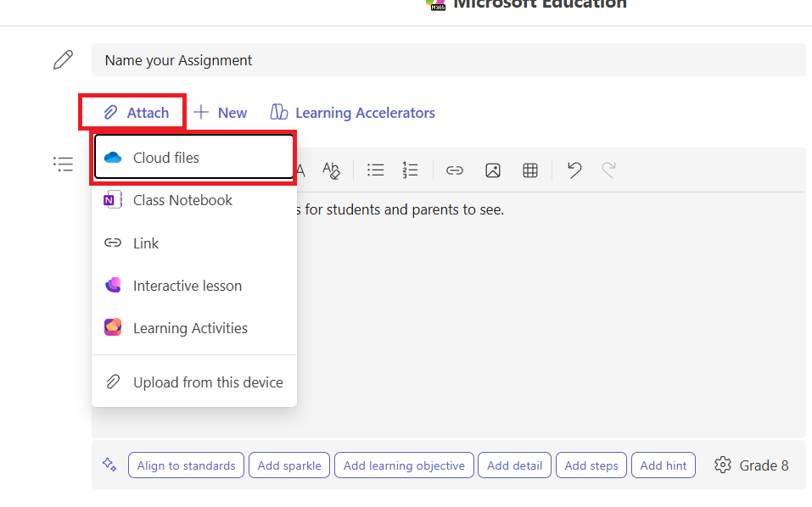The width and height of the screenshot is (812, 507).
Task: Click the AI sparkle icon
Action: [109, 465]
